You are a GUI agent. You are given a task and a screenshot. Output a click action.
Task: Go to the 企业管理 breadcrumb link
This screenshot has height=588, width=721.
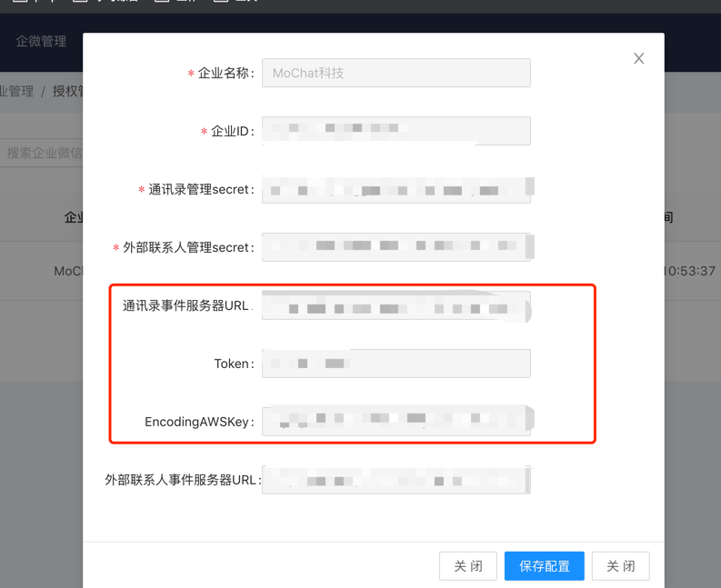tap(16, 91)
